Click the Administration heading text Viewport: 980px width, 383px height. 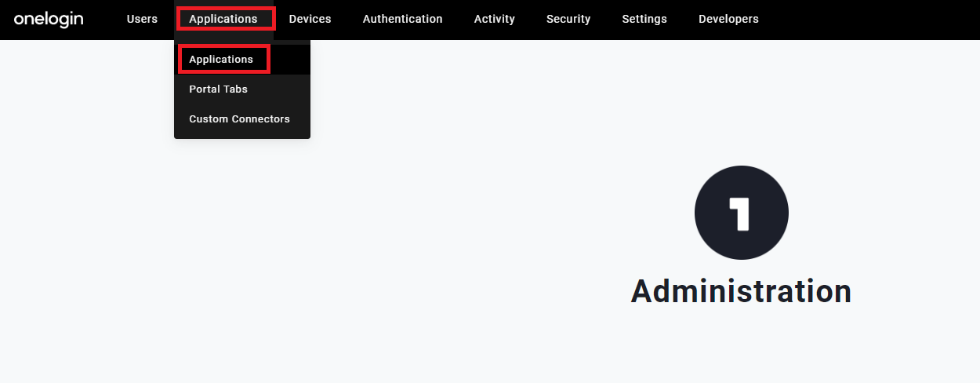point(741,291)
